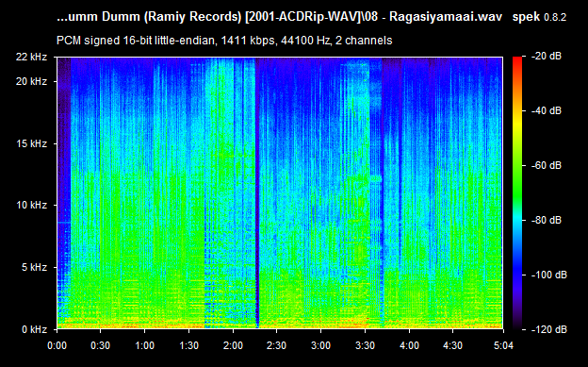
Task: Click the 2:30 time axis label
Action: point(276,345)
